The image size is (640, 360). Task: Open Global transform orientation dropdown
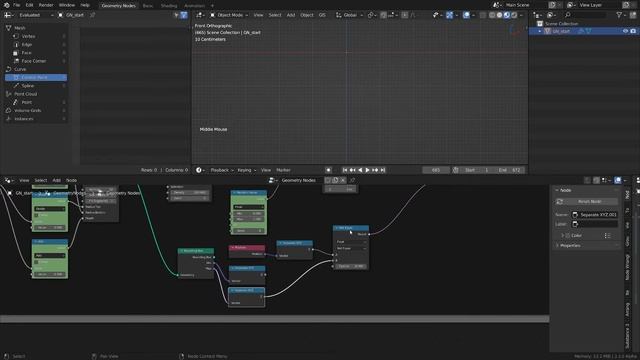[x=349, y=15]
